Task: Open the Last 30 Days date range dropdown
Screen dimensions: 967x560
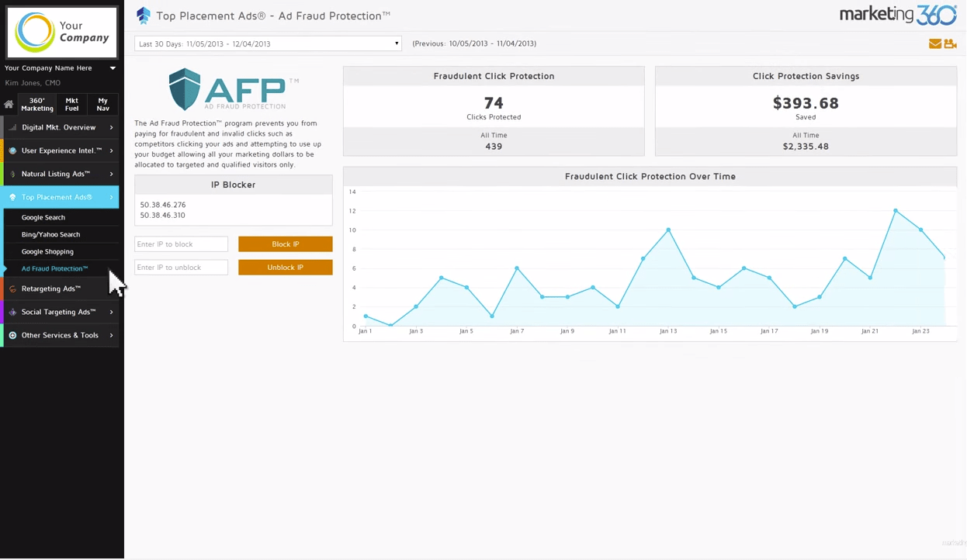Action: click(x=267, y=43)
